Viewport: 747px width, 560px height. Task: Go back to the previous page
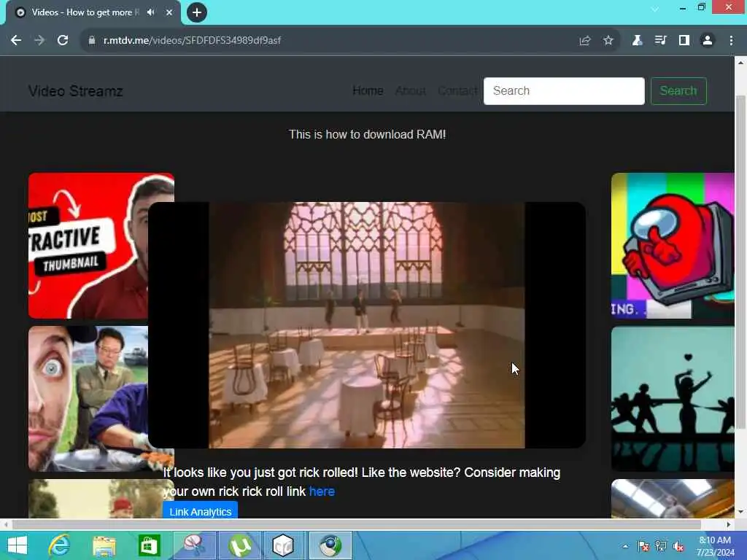(16, 41)
